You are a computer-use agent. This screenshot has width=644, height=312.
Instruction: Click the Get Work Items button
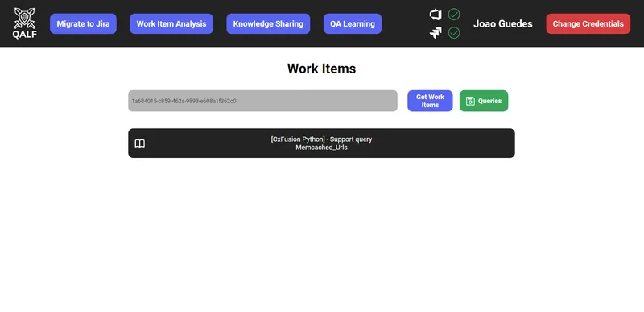[x=430, y=101]
